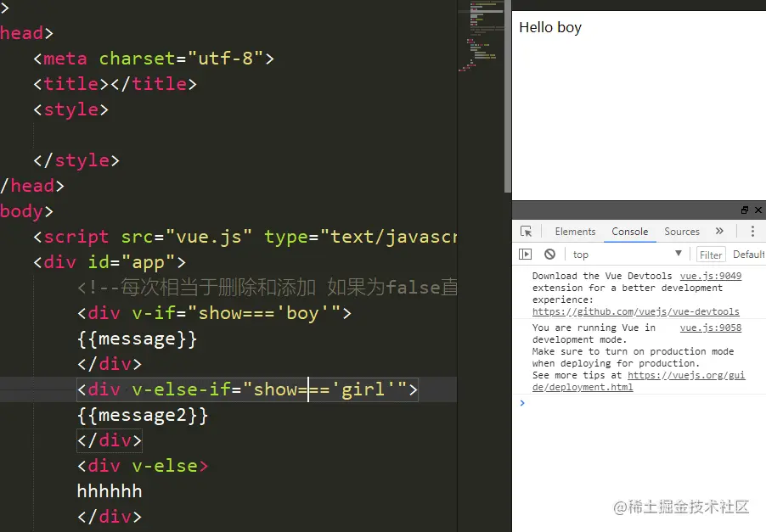Show more DevTools tabs chevron
Screen dimensions: 766x532
(719, 231)
